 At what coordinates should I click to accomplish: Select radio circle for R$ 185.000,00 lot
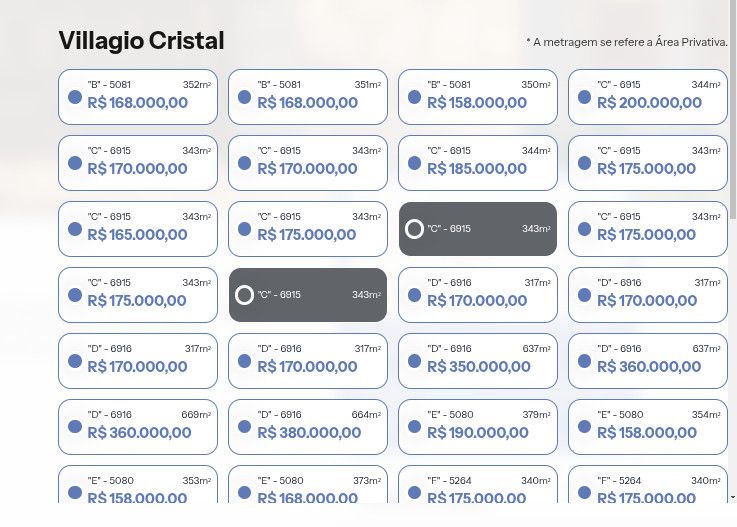point(415,163)
